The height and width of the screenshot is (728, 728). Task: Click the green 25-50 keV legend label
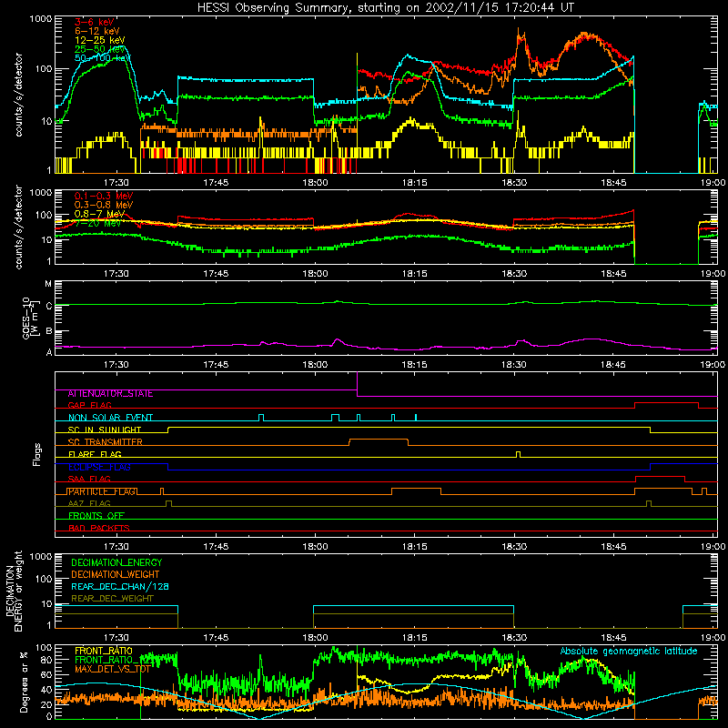[100, 49]
